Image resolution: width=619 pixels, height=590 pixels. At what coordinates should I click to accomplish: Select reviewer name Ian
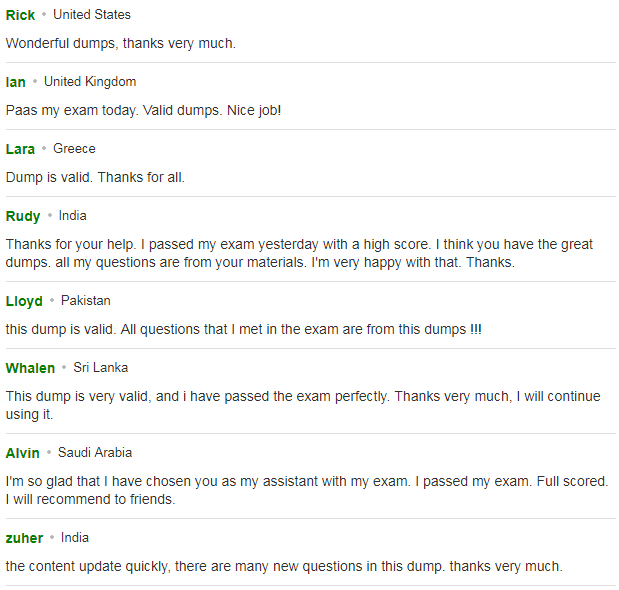(x=15, y=82)
